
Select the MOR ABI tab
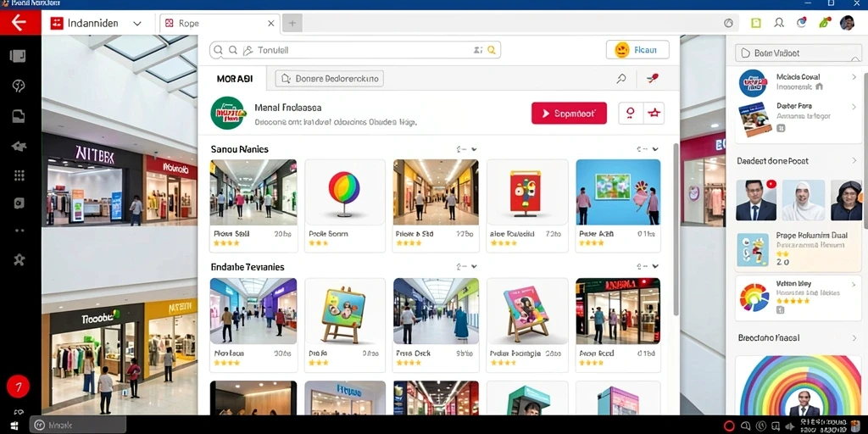coord(235,79)
